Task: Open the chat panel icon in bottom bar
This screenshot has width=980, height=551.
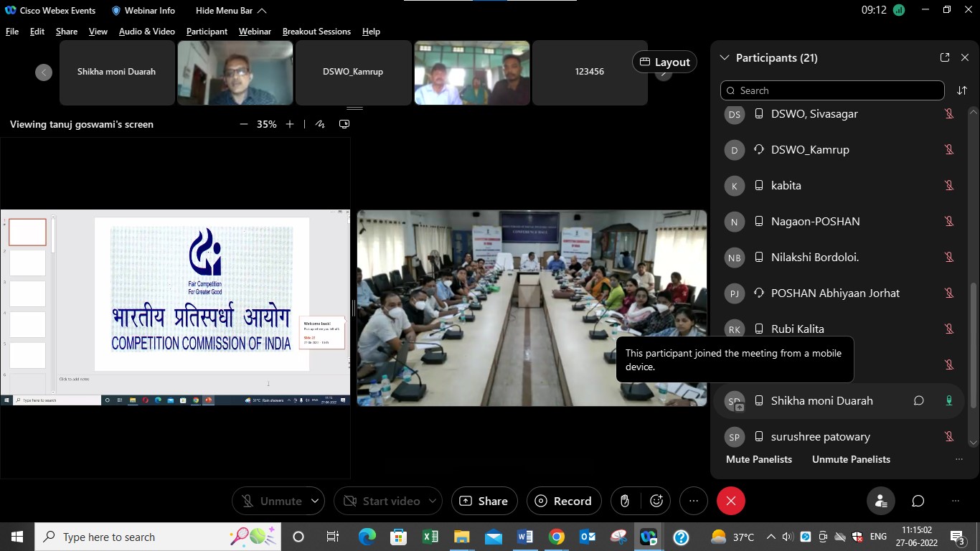Action: pos(918,501)
